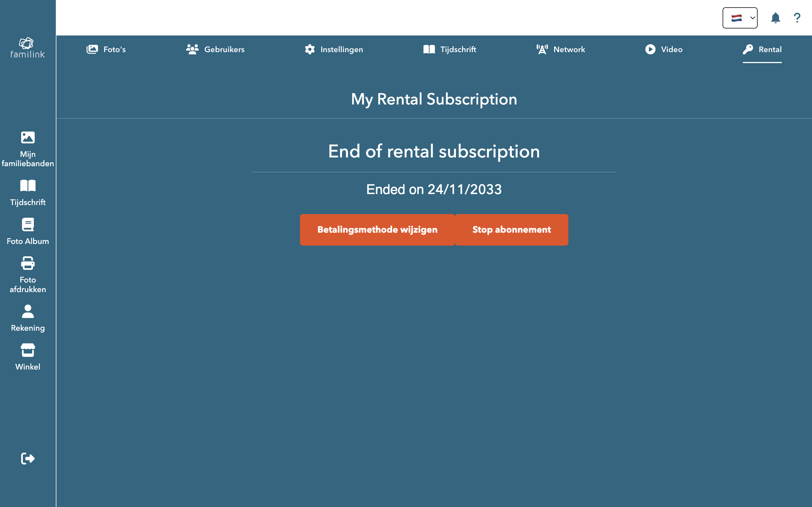
Task: Open help question mark
Action: 797,18
